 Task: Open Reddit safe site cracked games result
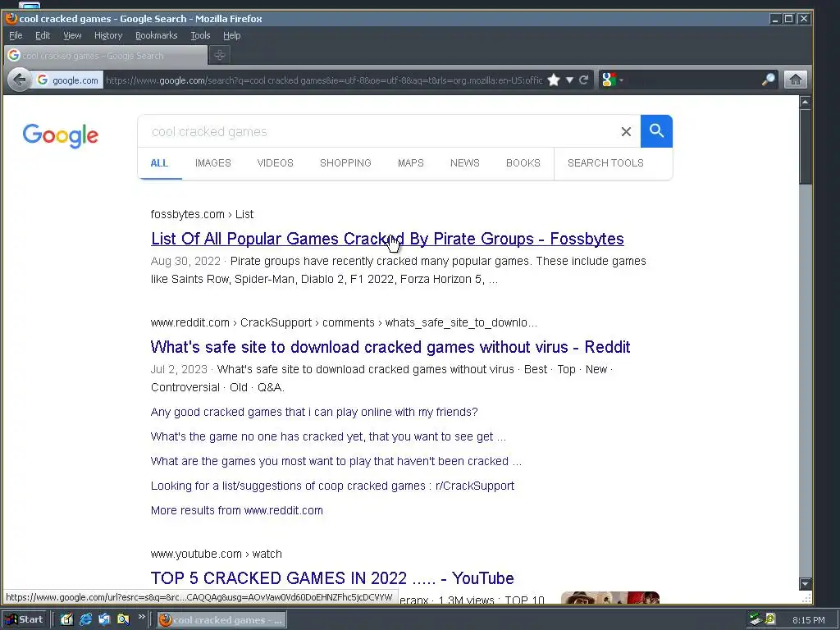tap(390, 347)
